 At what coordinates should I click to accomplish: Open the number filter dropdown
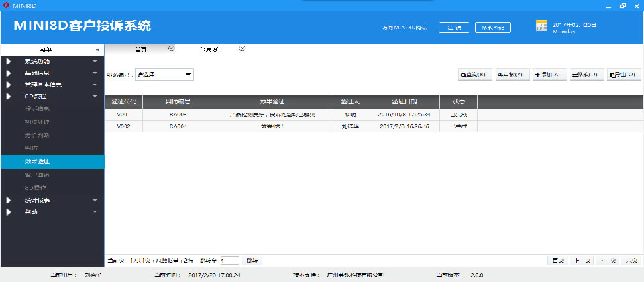pos(164,74)
